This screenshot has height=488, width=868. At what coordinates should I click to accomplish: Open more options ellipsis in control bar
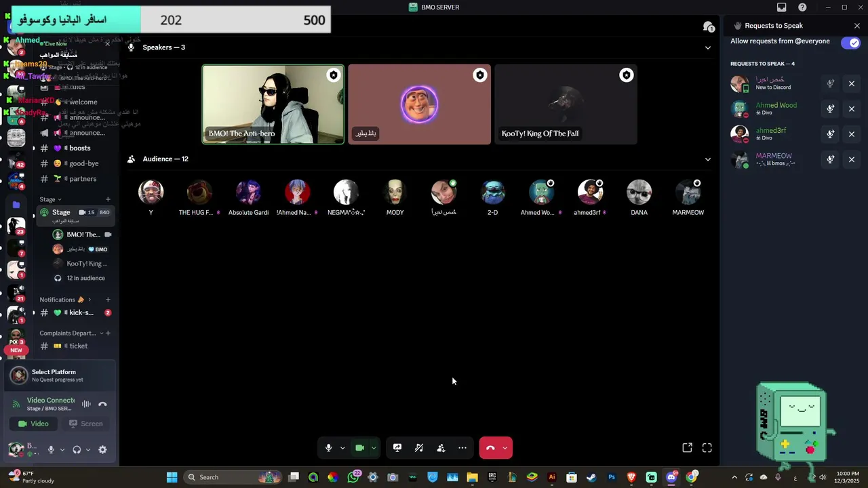tap(462, 448)
